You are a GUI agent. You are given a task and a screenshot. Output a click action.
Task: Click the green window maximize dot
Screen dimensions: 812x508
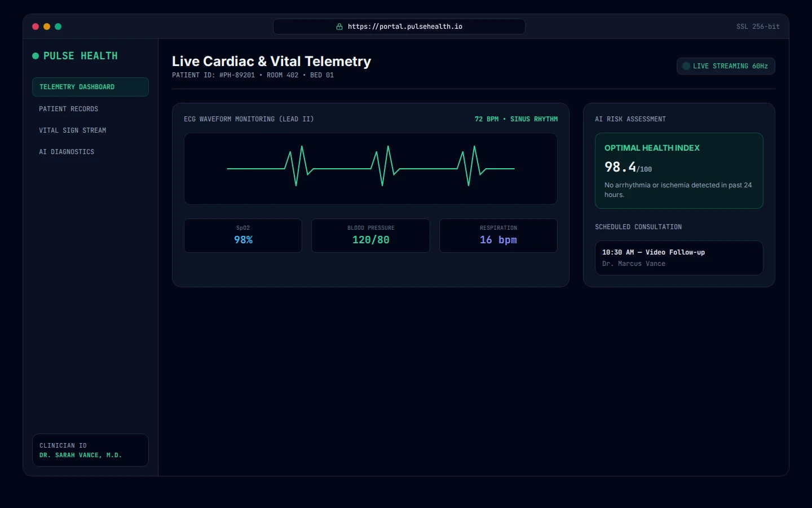(x=58, y=27)
